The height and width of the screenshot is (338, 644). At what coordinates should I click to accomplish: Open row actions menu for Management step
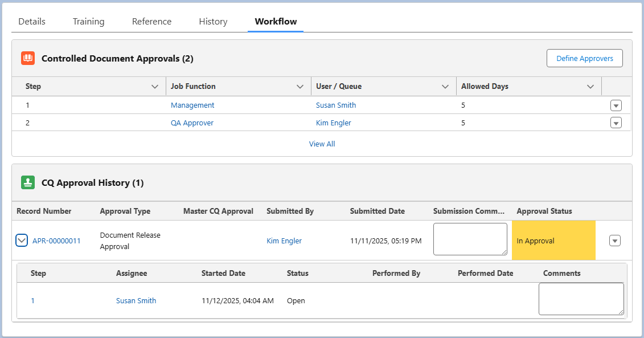click(616, 105)
